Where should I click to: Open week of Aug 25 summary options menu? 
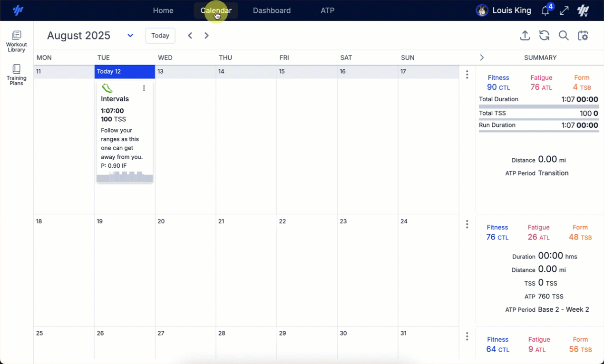click(x=467, y=336)
